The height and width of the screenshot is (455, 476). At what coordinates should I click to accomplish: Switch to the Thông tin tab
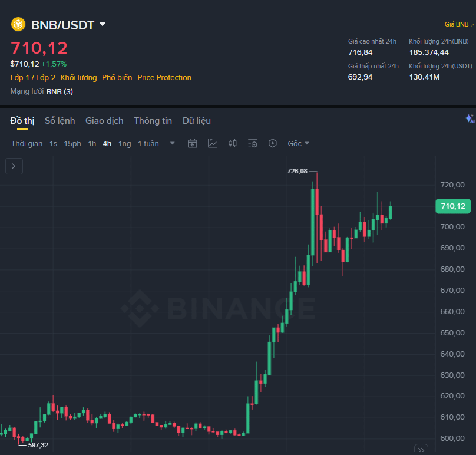pyautogui.click(x=153, y=121)
